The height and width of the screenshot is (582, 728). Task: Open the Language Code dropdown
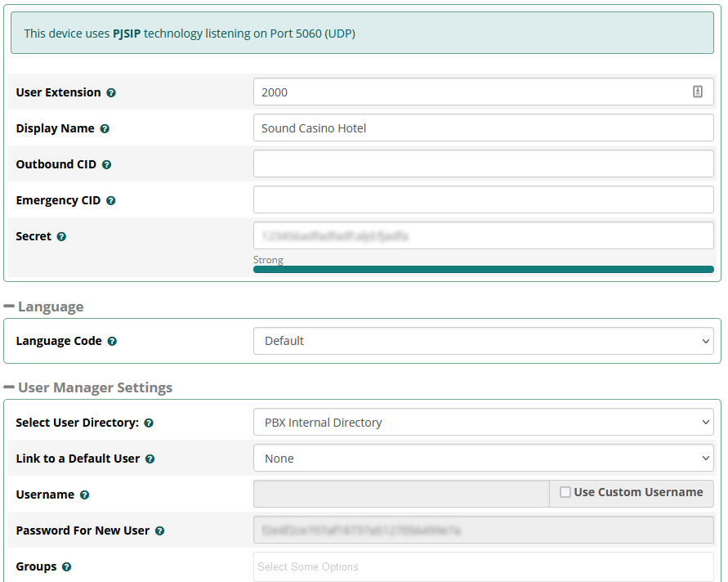(483, 341)
